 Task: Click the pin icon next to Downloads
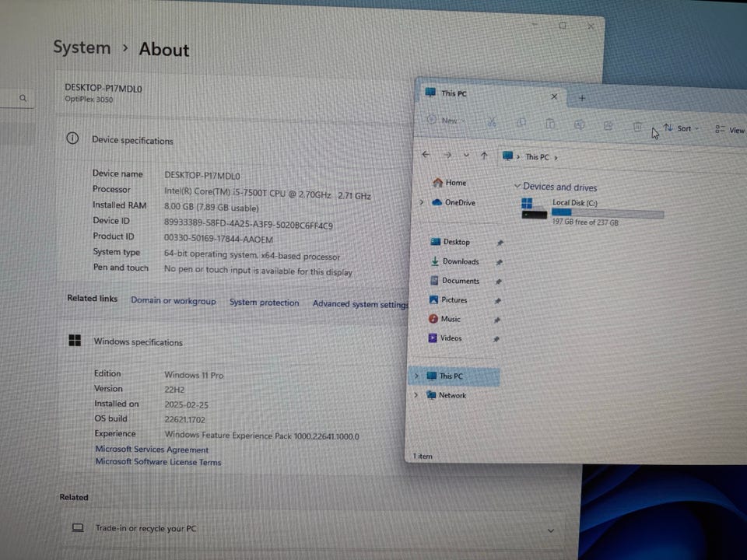[500, 262]
